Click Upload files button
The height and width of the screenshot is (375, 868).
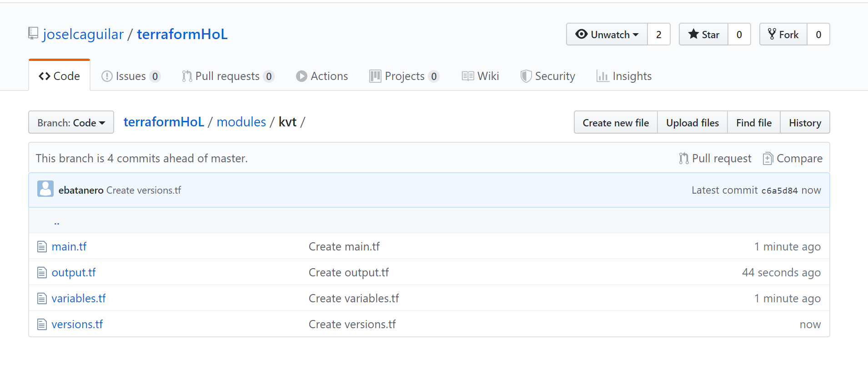(692, 122)
